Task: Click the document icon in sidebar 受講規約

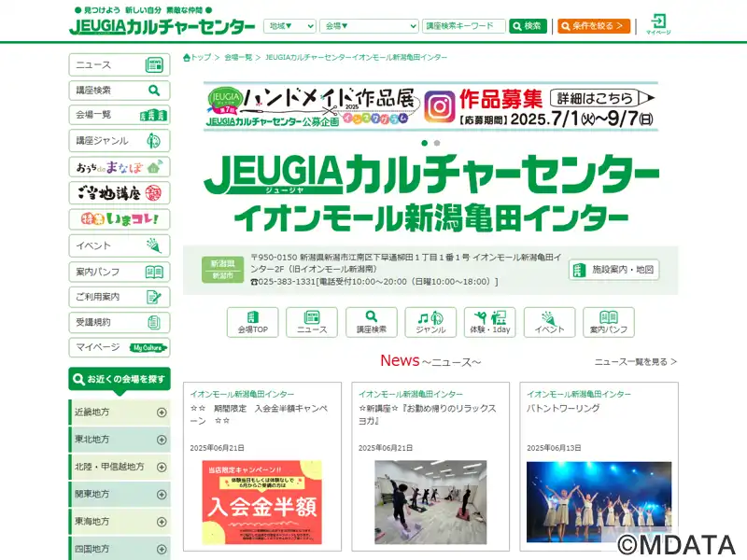Action: click(153, 322)
